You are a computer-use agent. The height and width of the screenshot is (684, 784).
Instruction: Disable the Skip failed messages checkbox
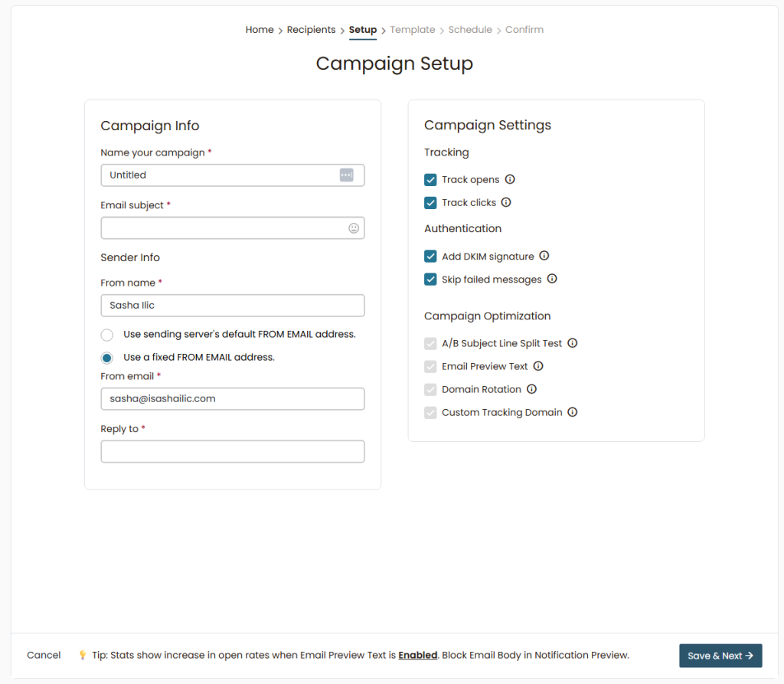pyautogui.click(x=430, y=280)
